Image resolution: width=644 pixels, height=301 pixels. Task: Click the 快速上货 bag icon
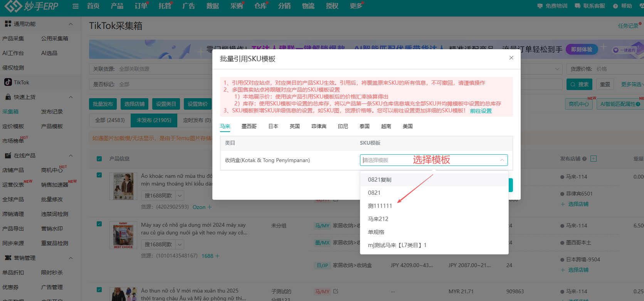pos(8,97)
